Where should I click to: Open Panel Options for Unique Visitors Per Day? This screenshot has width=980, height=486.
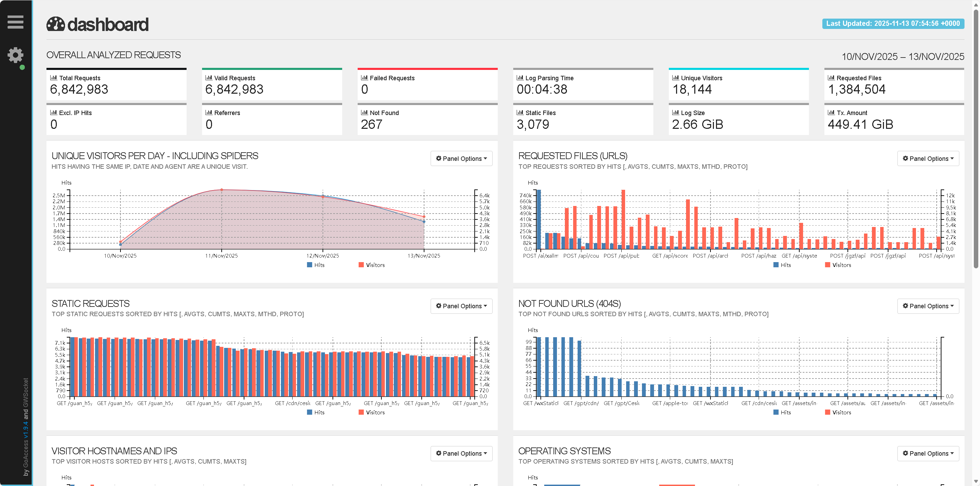pos(461,158)
